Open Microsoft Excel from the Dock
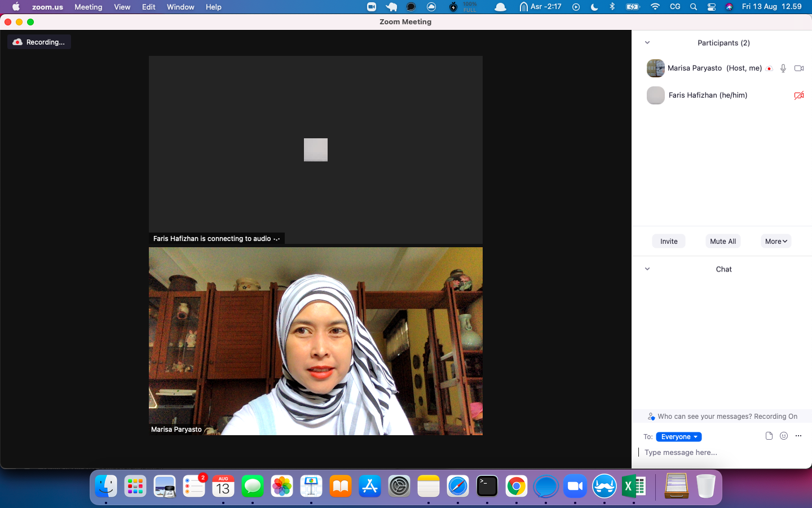Image resolution: width=812 pixels, height=508 pixels. coord(634,486)
